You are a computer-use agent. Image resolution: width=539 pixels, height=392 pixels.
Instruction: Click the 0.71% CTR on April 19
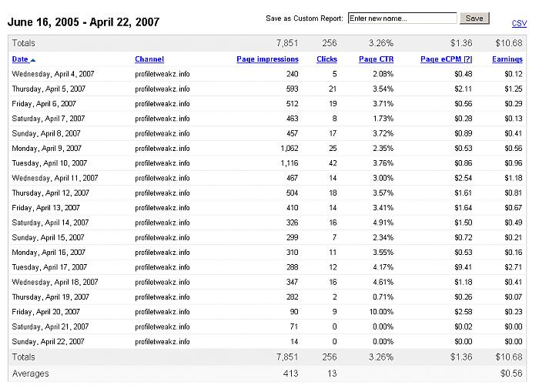click(x=383, y=297)
